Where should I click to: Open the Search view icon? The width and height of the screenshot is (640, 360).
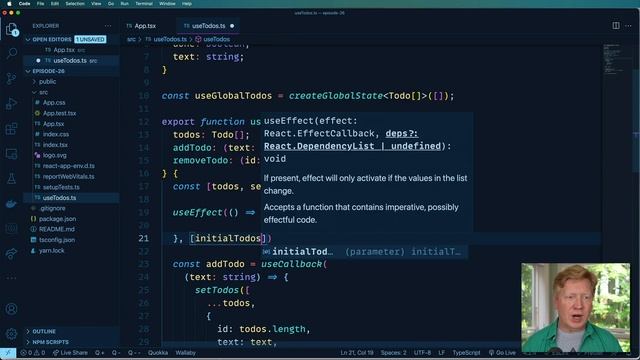pos(11,53)
